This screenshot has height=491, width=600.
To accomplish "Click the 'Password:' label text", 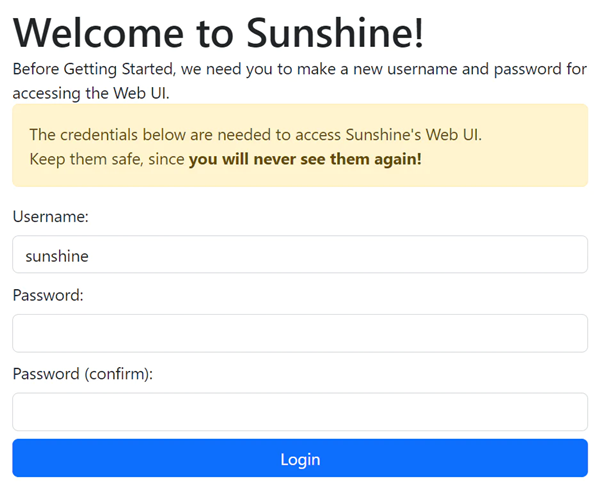I will click(x=47, y=295).
